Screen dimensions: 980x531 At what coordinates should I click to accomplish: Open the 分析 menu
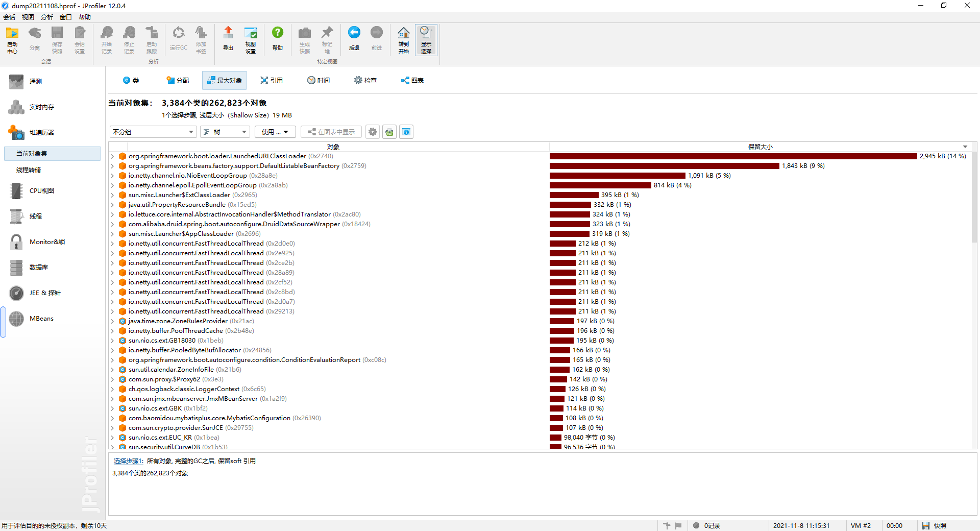46,17
